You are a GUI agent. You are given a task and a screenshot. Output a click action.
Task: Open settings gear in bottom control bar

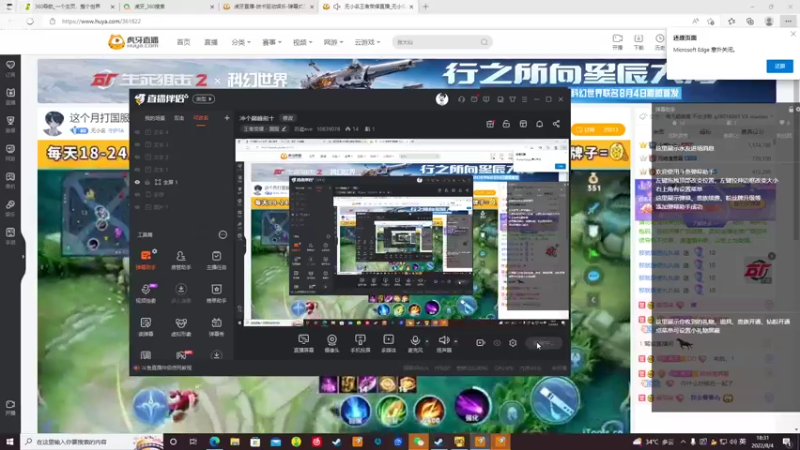[x=513, y=343]
